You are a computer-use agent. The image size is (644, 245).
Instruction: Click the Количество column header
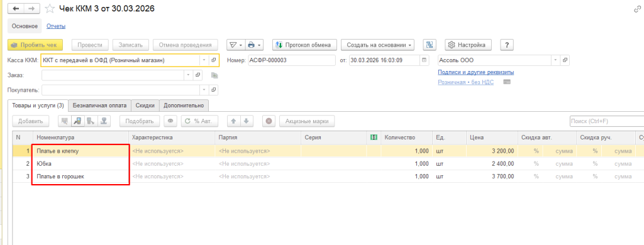tap(406, 138)
